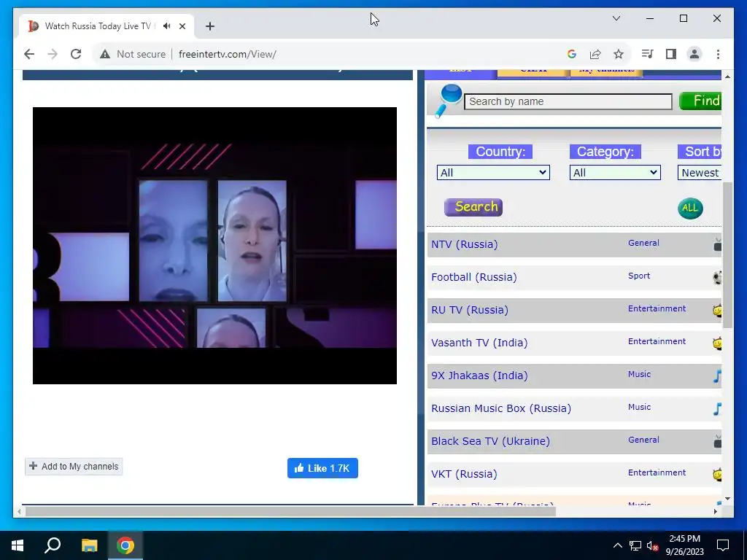This screenshot has width=747, height=560.
Task: Click the magnifying glass search icon
Action: pyautogui.click(x=447, y=101)
